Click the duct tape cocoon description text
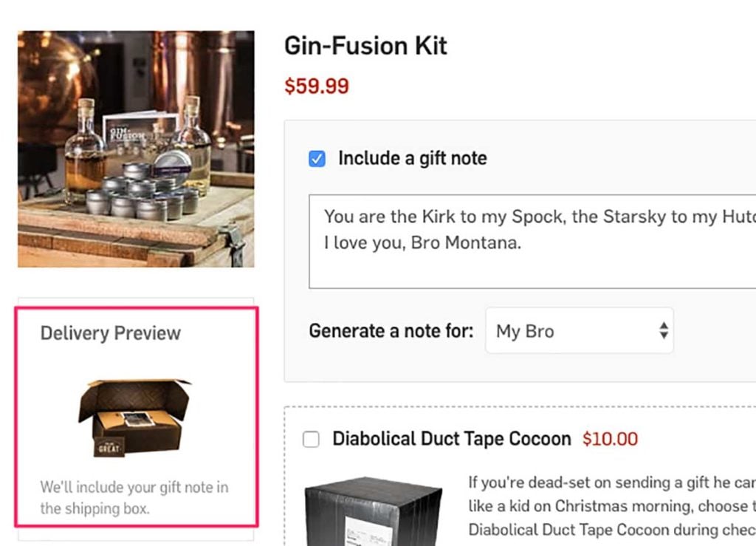 pyautogui.click(x=612, y=505)
